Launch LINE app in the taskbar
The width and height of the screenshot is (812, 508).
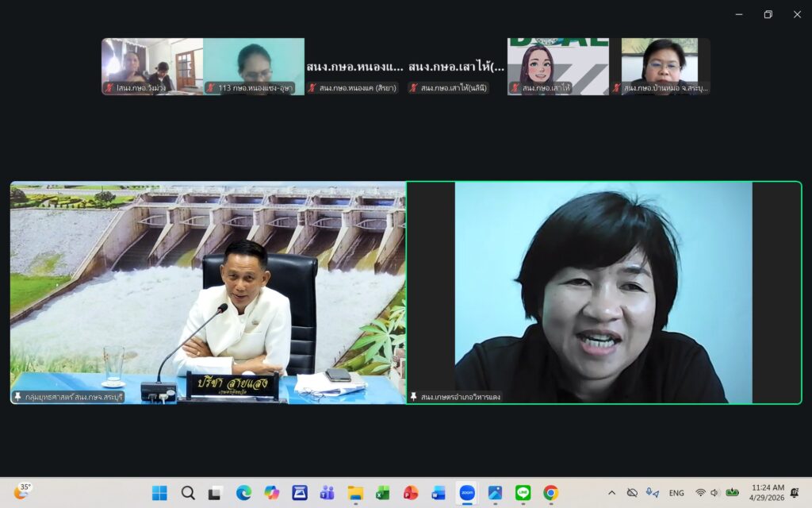pos(523,493)
